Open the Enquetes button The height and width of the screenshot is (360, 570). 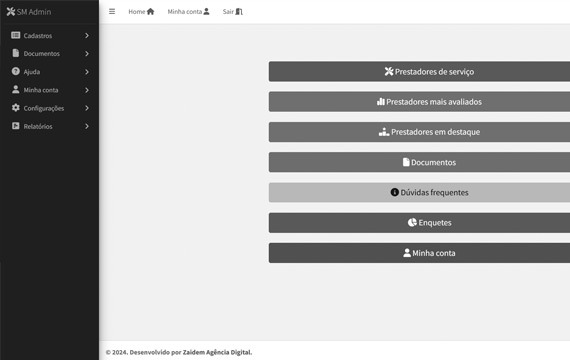419,222
